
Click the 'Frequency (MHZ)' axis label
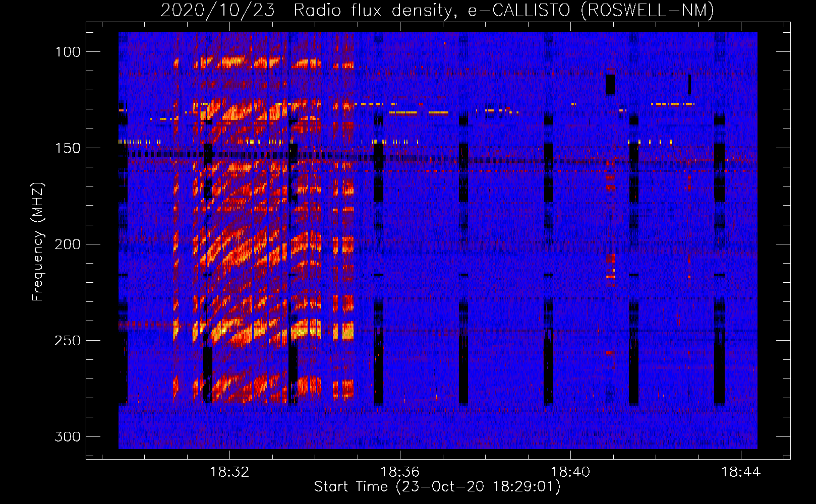(x=38, y=242)
